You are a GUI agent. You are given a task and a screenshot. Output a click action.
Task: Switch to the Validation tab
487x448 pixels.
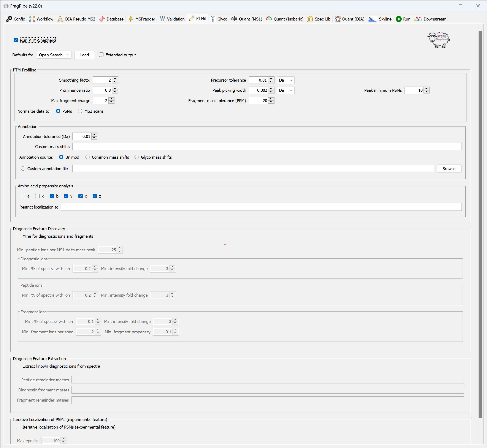pos(172,19)
